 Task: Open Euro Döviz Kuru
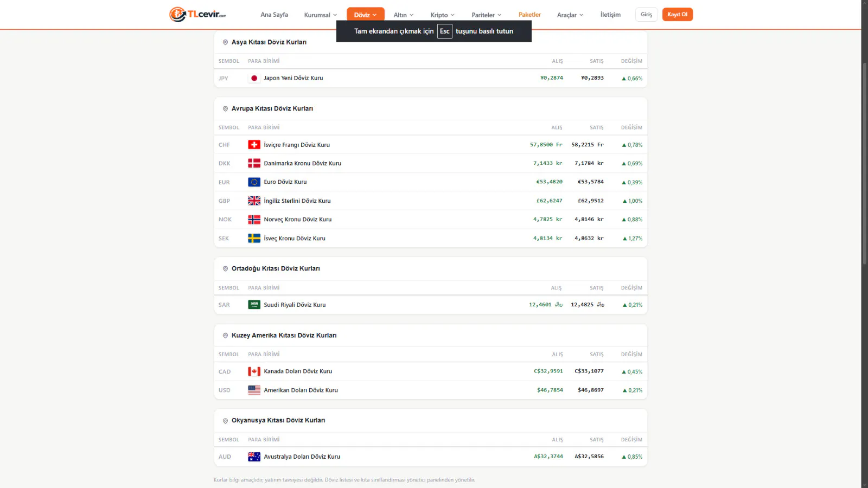[x=285, y=182]
